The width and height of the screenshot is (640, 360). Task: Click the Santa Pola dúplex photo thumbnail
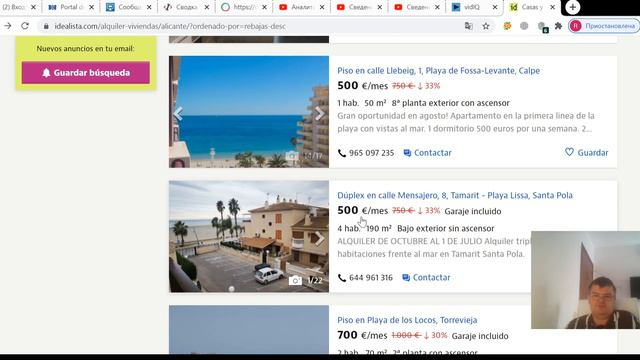[249, 236]
